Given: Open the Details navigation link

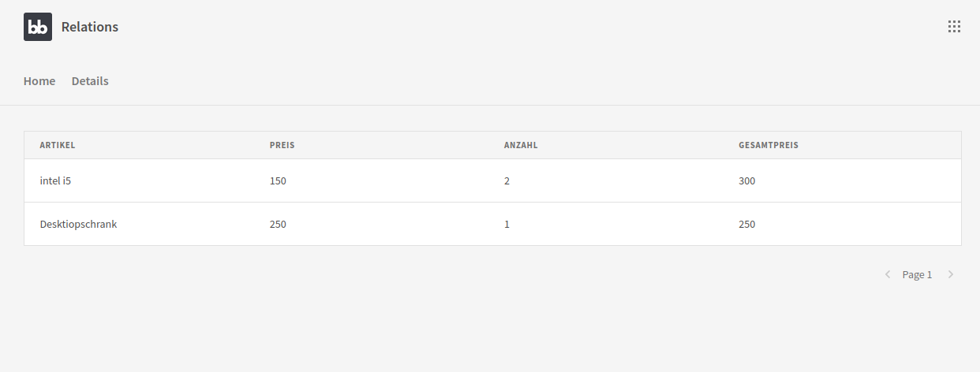Looking at the screenshot, I should pos(90,81).
